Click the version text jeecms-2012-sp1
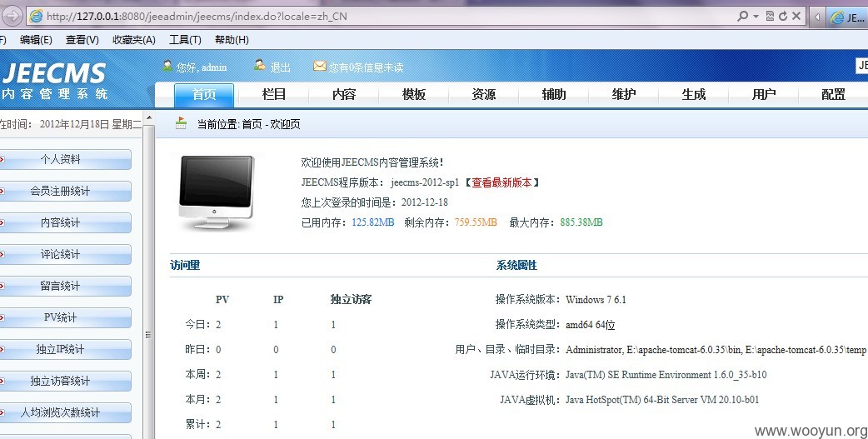Viewport: 868px width, 439px height. pos(425,182)
